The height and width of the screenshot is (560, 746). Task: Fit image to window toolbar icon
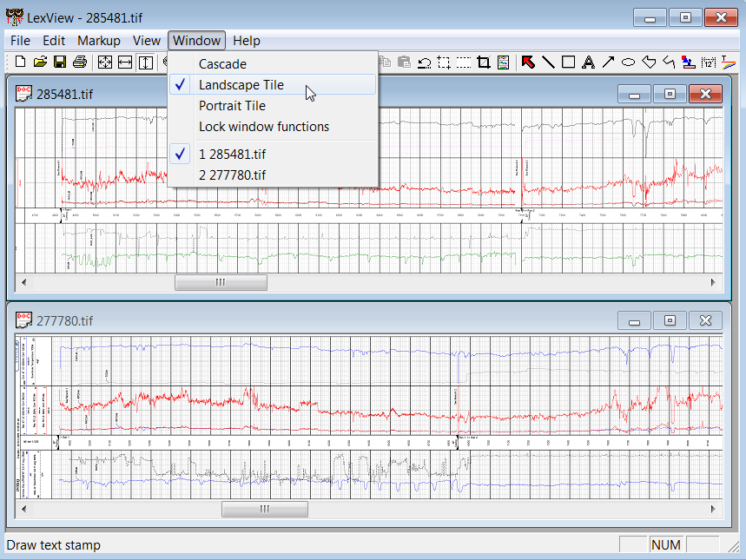click(105, 63)
